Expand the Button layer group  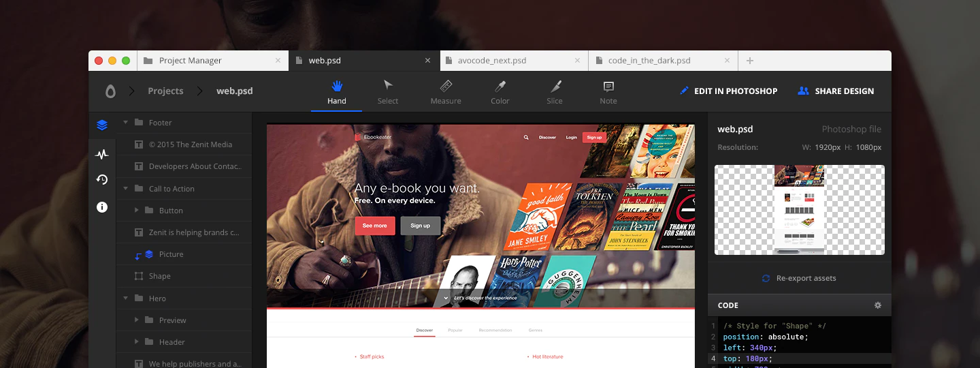pos(137,211)
